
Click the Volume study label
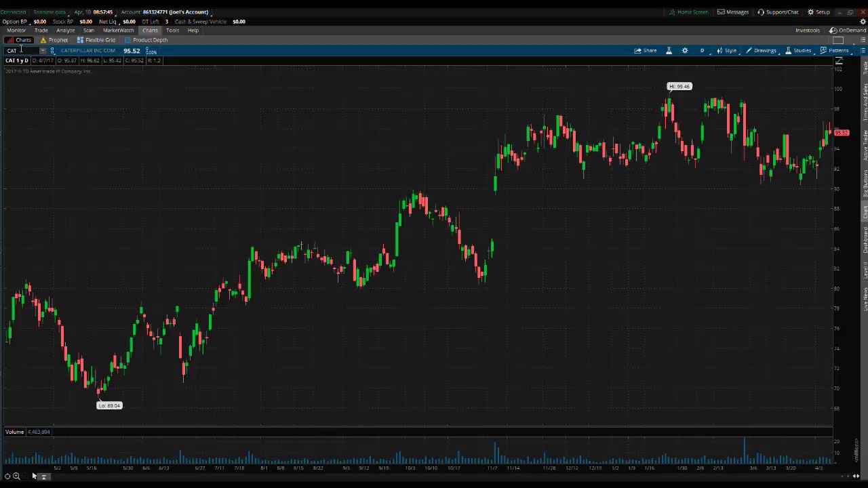click(x=14, y=432)
